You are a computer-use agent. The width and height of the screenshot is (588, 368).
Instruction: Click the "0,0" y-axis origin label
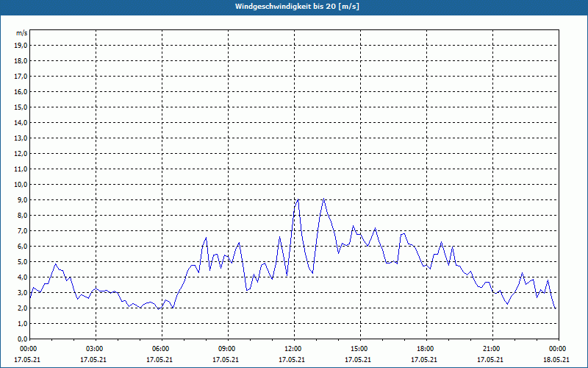(22, 339)
